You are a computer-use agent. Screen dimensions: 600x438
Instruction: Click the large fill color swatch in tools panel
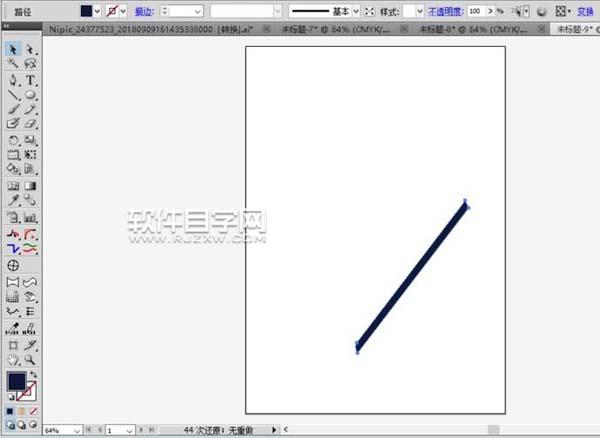click(x=16, y=381)
